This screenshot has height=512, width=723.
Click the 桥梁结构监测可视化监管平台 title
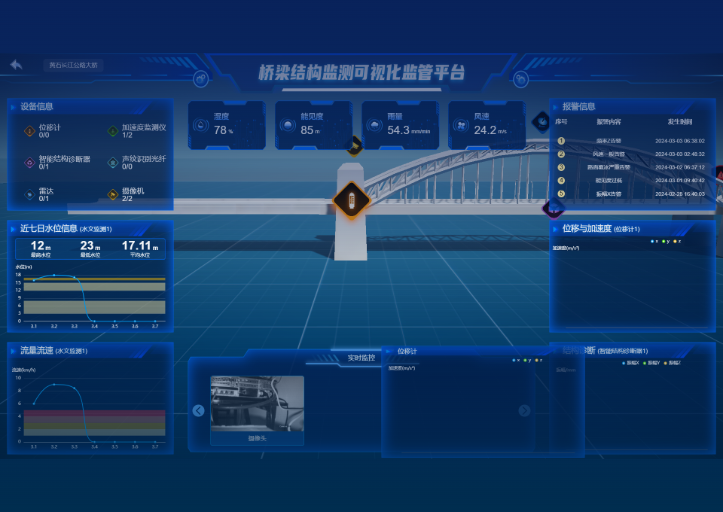click(362, 72)
